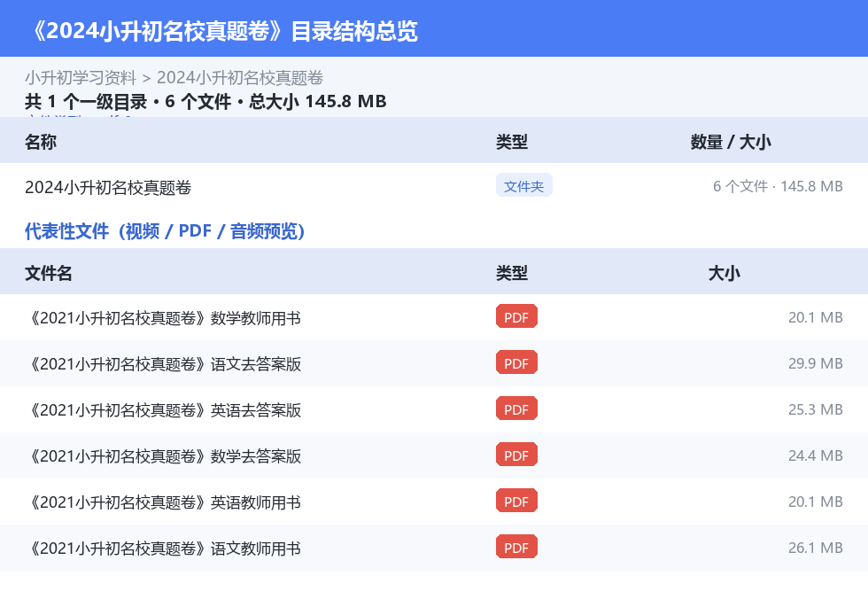Open the 英语去答案版 file
The width and height of the screenshot is (868, 599).
(x=163, y=409)
